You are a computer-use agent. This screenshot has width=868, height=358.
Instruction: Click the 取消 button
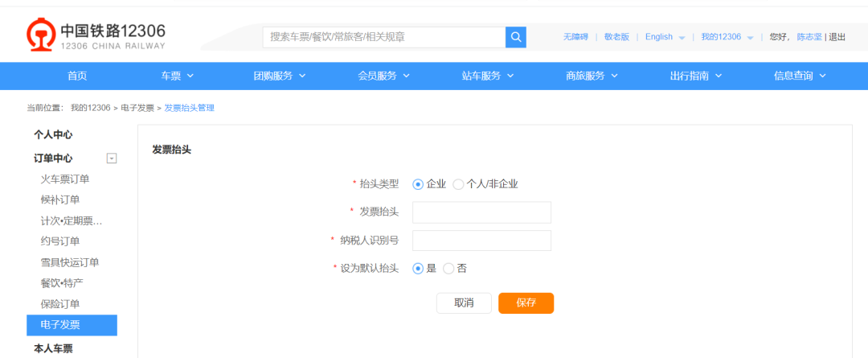(464, 303)
